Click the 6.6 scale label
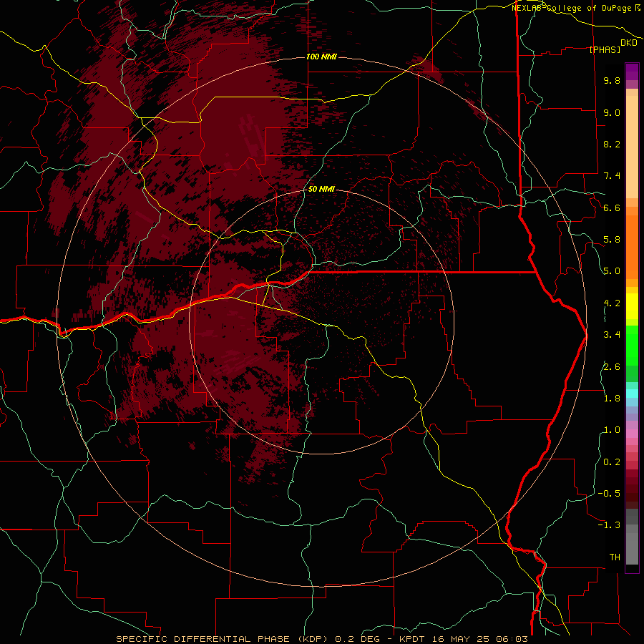 click(x=612, y=208)
